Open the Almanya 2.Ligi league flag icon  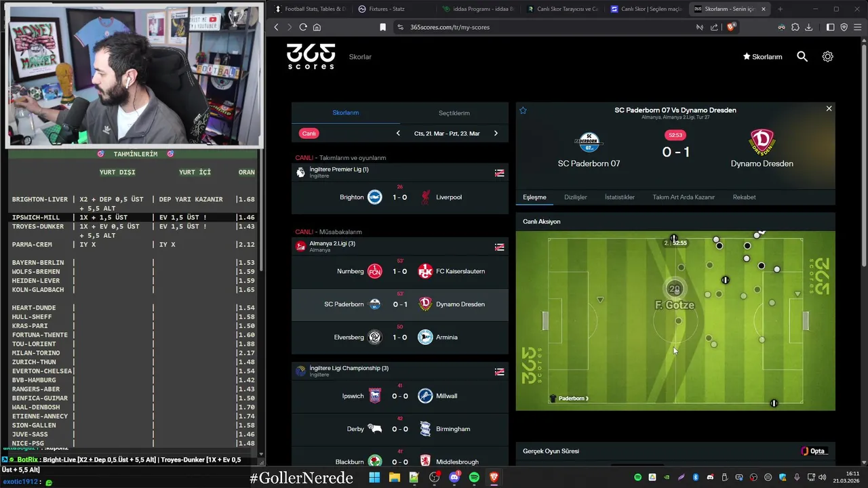tap(300, 246)
